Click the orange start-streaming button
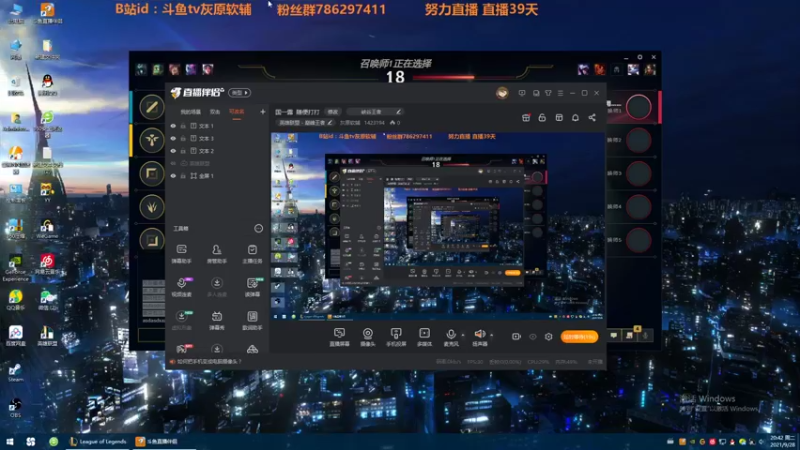This screenshot has height=450, width=800. [x=579, y=337]
